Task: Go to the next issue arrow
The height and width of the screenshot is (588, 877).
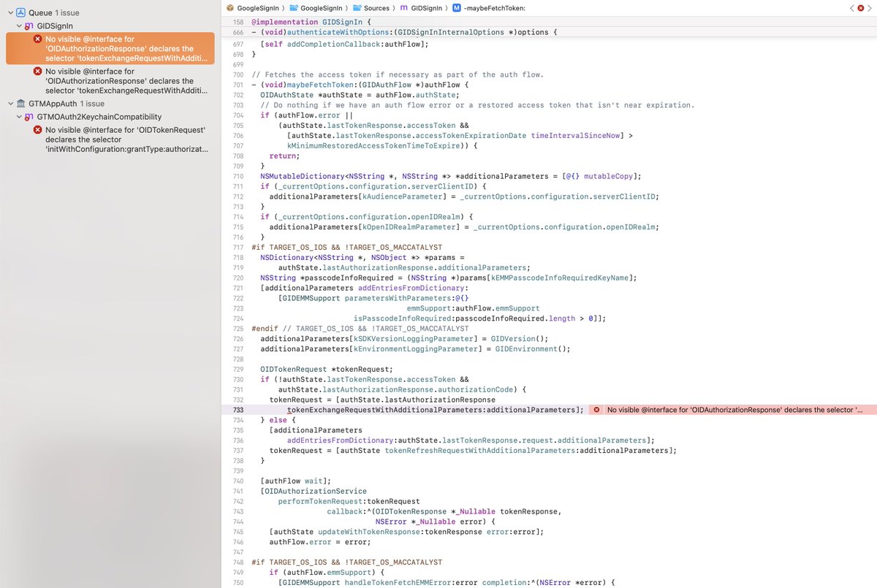Action: [x=868, y=7]
